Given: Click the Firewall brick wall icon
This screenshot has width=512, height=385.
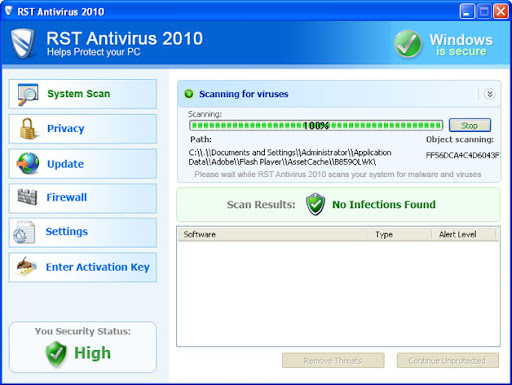Looking at the screenshot, I should coord(27,197).
